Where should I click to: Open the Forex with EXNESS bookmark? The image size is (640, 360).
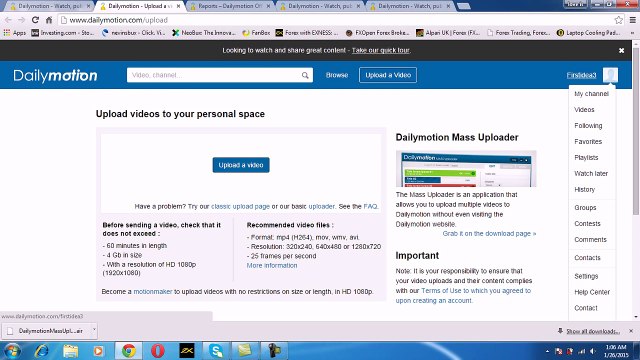click(307, 33)
